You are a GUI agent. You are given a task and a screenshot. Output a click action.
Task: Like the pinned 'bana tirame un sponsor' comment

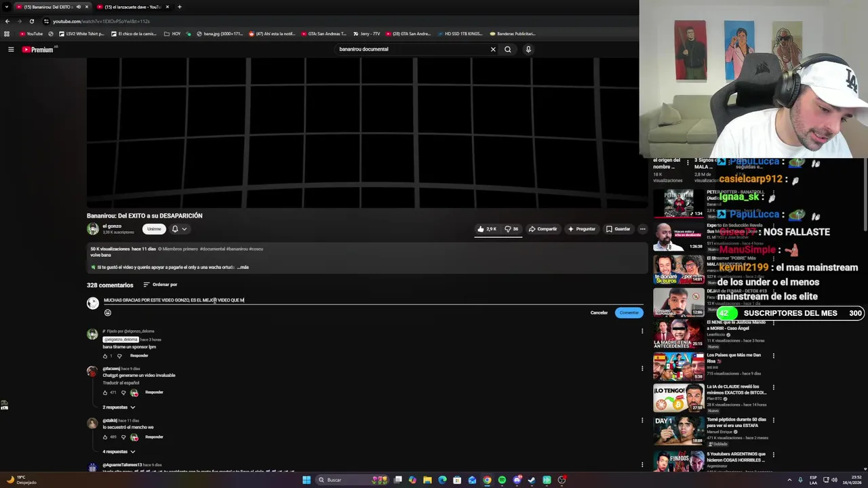105,356
